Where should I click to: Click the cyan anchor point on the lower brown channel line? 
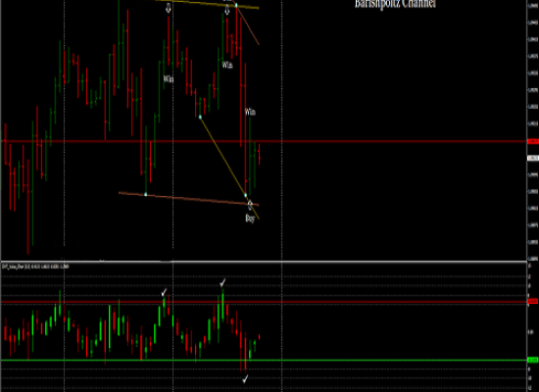pos(146,195)
